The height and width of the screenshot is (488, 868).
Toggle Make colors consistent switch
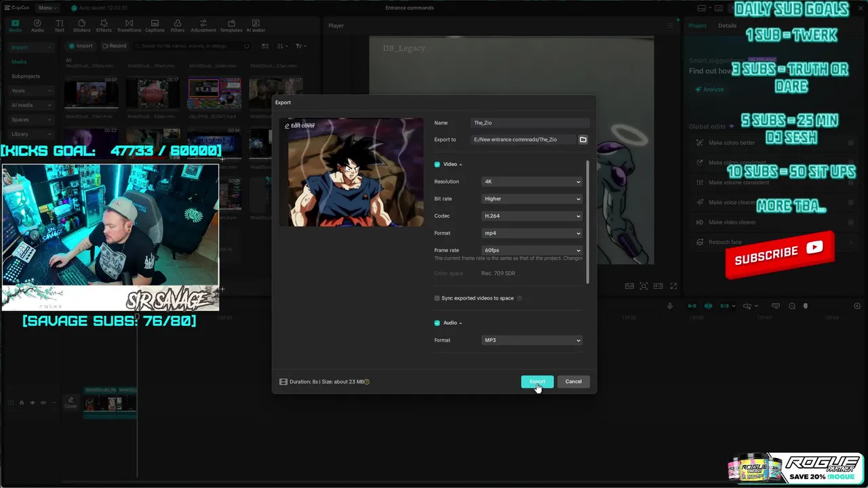click(850, 163)
